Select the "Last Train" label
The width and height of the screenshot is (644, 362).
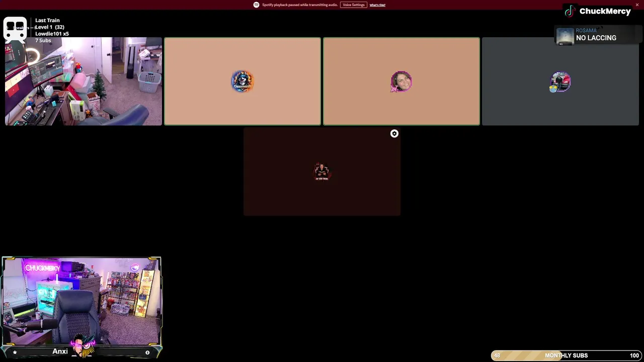(x=47, y=21)
